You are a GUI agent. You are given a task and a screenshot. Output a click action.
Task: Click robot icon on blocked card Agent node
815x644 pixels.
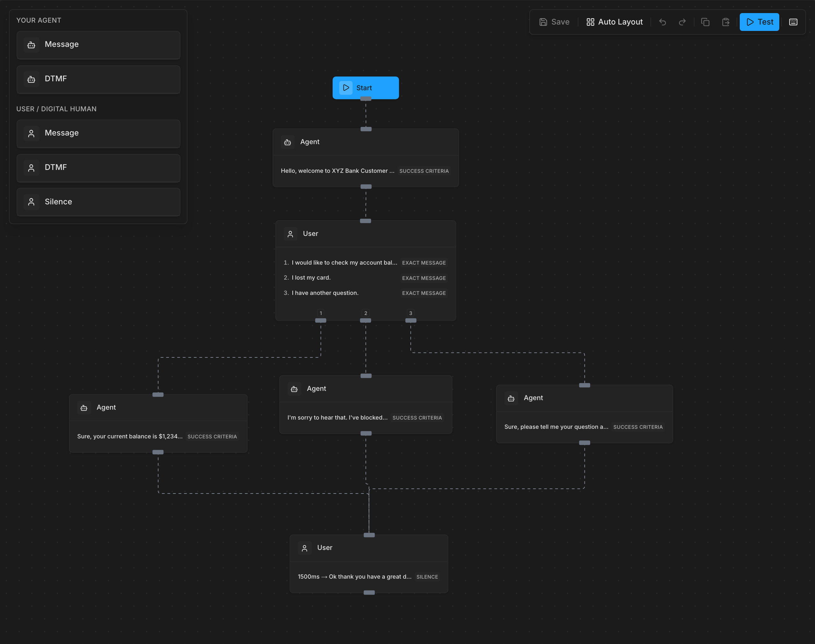pyautogui.click(x=294, y=389)
